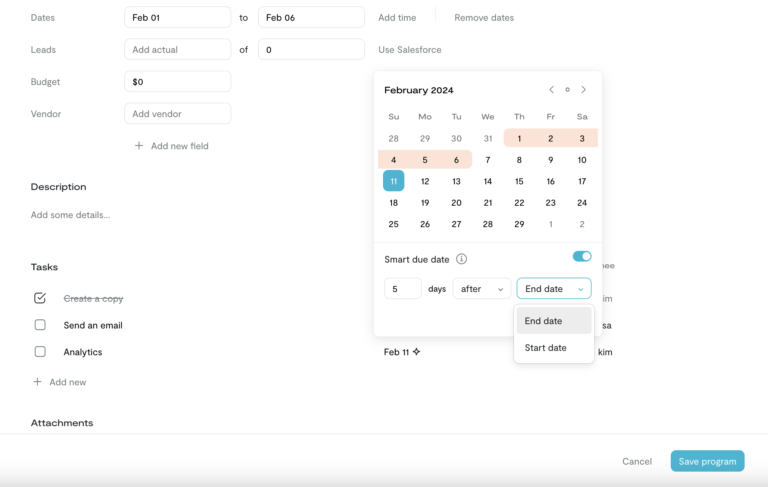Click the Remove dates link
The width and height of the screenshot is (768, 487).
click(484, 18)
